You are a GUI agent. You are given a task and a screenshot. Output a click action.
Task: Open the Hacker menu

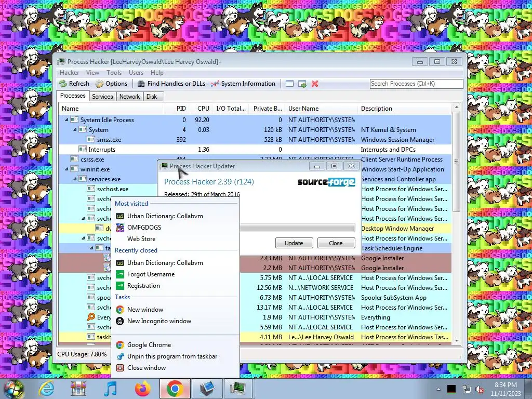[x=69, y=73]
